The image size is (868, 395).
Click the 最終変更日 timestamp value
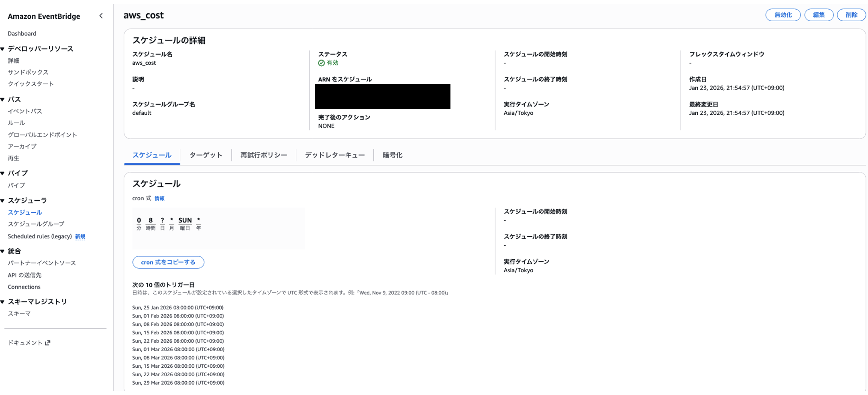tap(737, 113)
